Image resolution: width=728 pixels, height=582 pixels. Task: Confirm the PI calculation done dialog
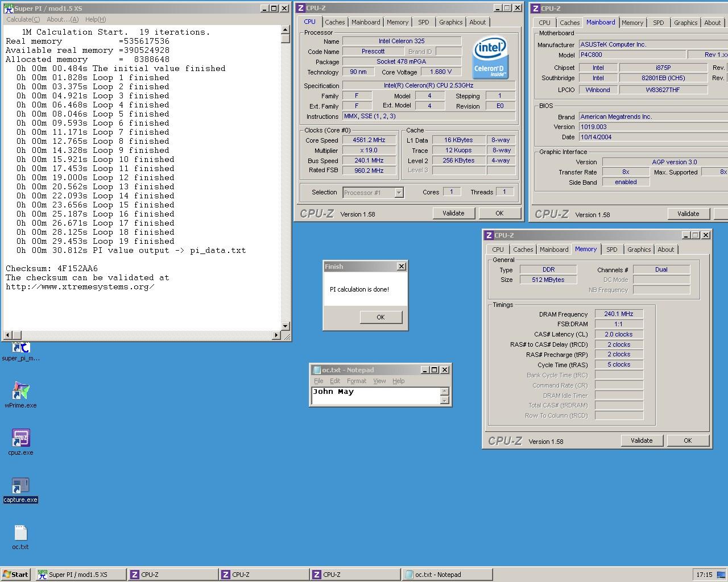coord(380,317)
